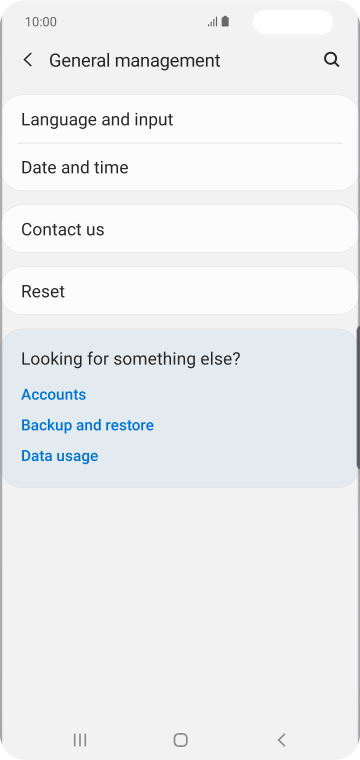Follow the Data usage link
This screenshot has width=360, height=760.
60,456
